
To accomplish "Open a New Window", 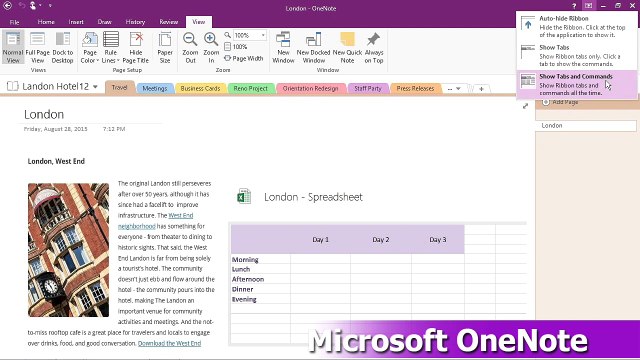I will pos(283,48).
